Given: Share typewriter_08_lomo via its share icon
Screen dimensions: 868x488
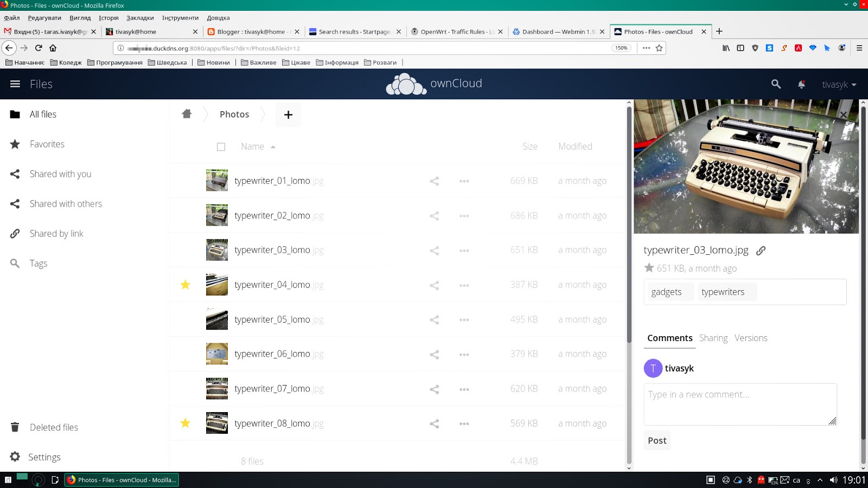Looking at the screenshot, I should point(434,424).
